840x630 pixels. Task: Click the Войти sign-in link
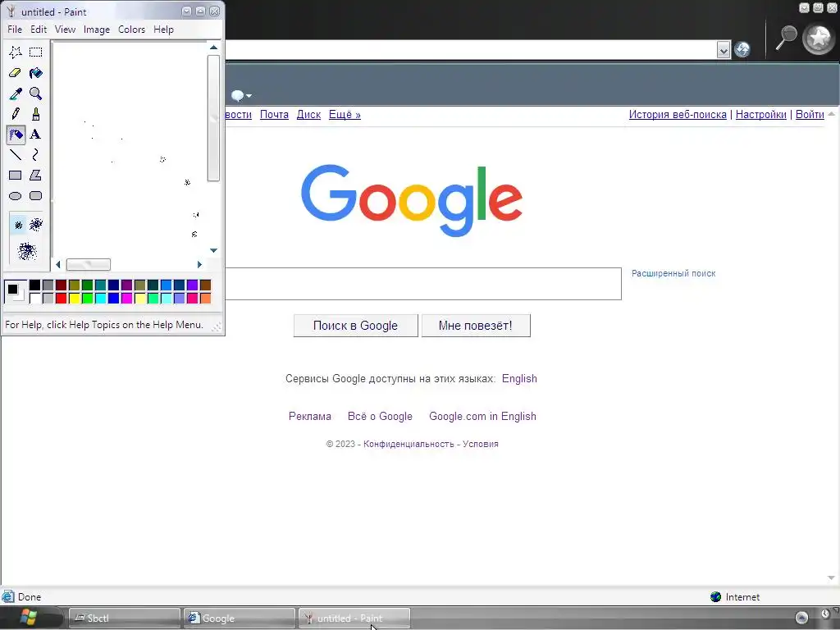point(810,115)
